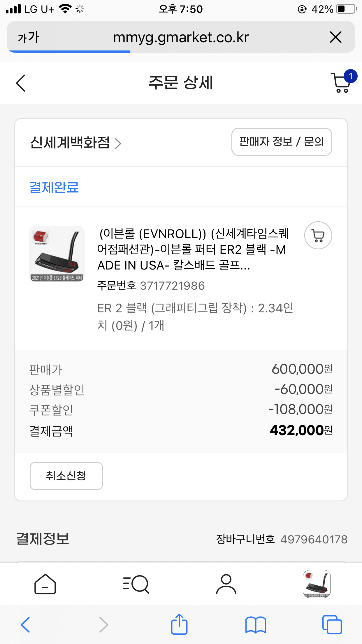This screenshot has width=362, height=644.
Task: Show Safari open tabs
Action: [x=332, y=624]
